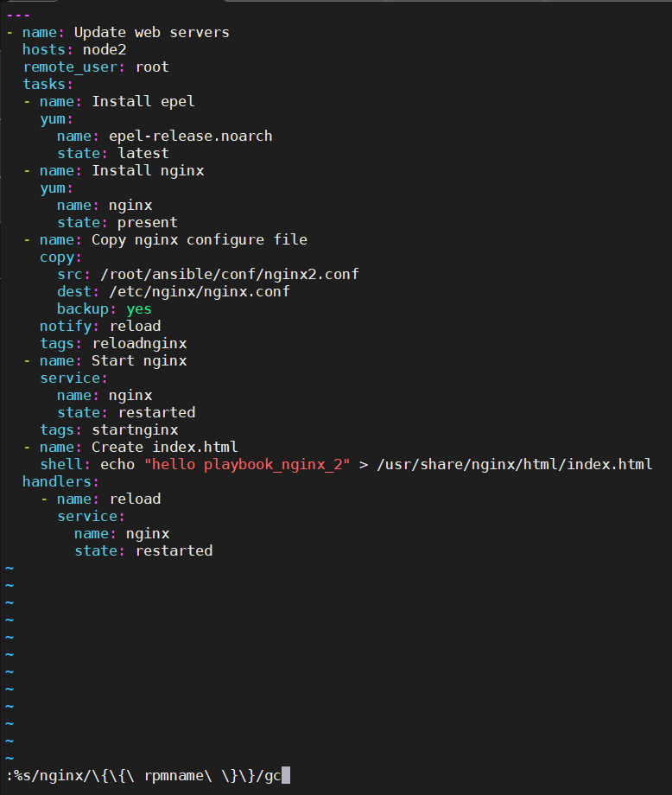
Task: Click the 'dest:' key
Action: pyautogui.click(x=78, y=291)
